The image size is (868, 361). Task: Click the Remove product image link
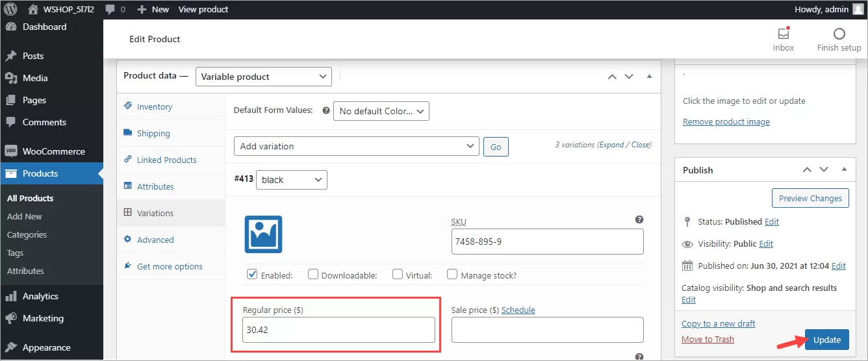coord(726,122)
